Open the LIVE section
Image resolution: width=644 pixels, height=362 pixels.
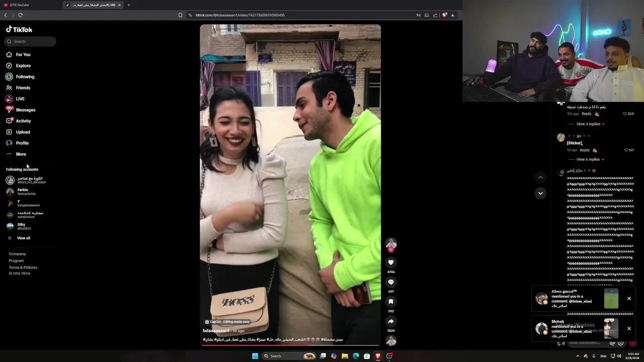click(15, 99)
